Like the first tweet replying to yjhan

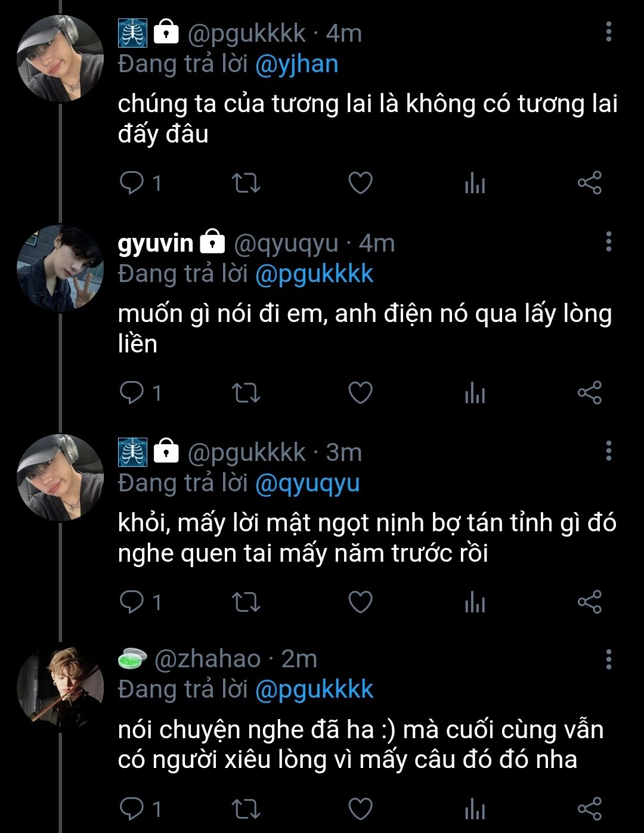pos(360,183)
